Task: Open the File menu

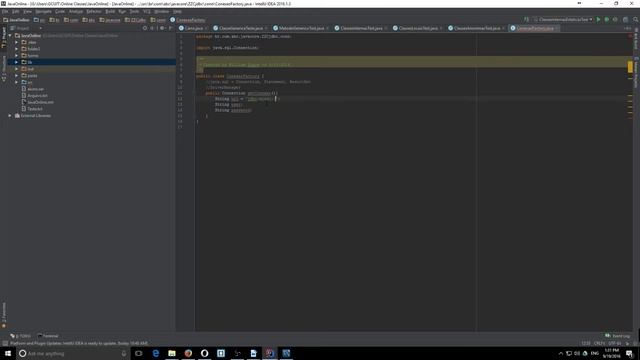Action: coord(5,11)
